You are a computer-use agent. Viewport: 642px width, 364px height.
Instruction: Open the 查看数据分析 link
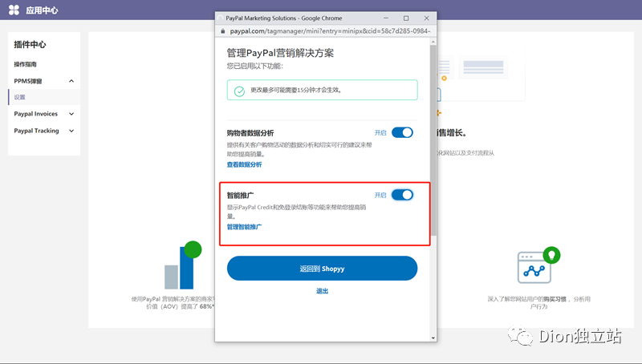(x=245, y=164)
